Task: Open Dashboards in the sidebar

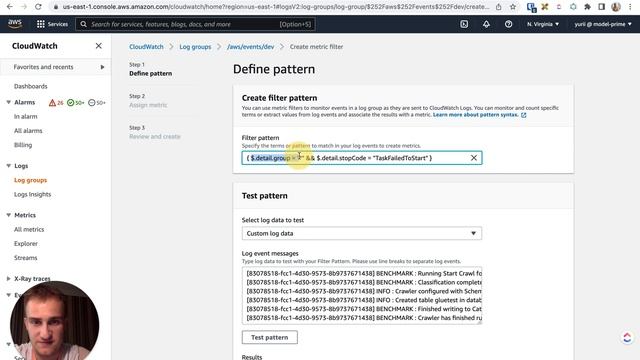Action: [x=31, y=86]
